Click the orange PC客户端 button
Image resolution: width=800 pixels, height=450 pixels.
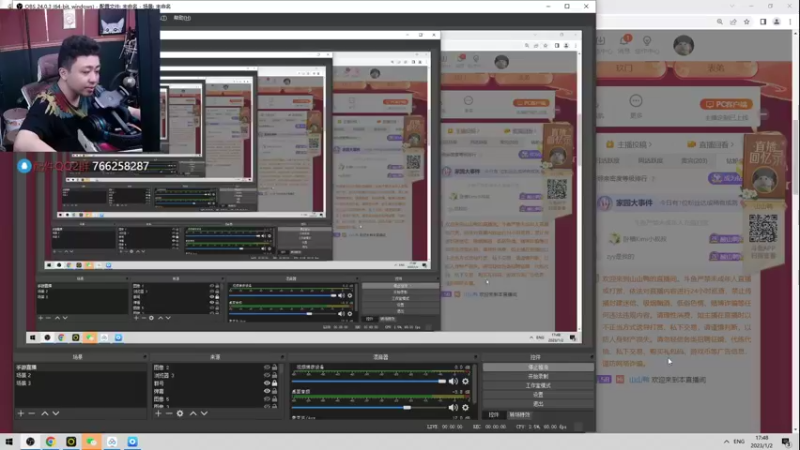click(x=726, y=104)
